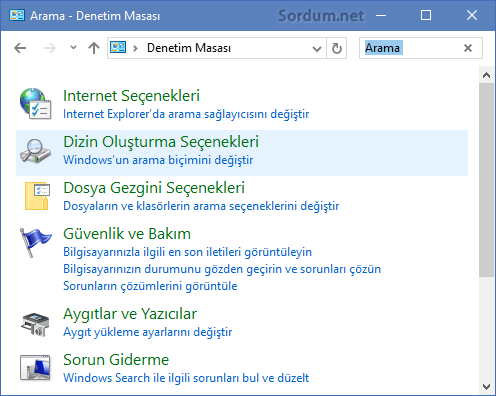This screenshot has height=396, width=496.
Task: Click the Denetim Masası breadcrumb
Action: pos(189,48)
